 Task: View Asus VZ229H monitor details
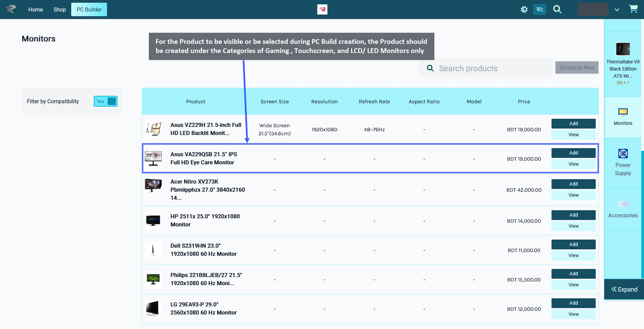[573, 135]
